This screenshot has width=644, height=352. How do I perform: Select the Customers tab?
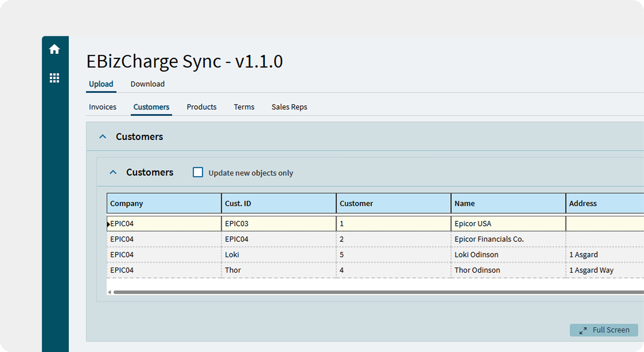151,107
